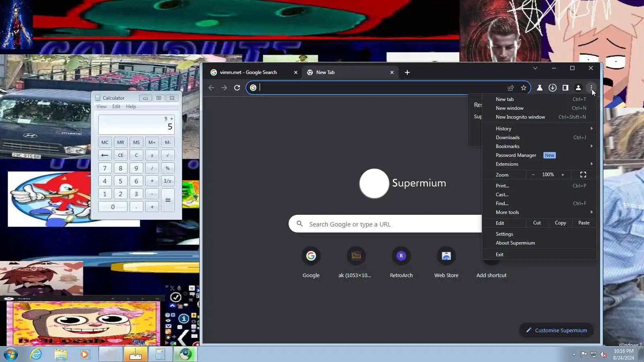
Task: Open Password Manager
Action: pos(539,155)
